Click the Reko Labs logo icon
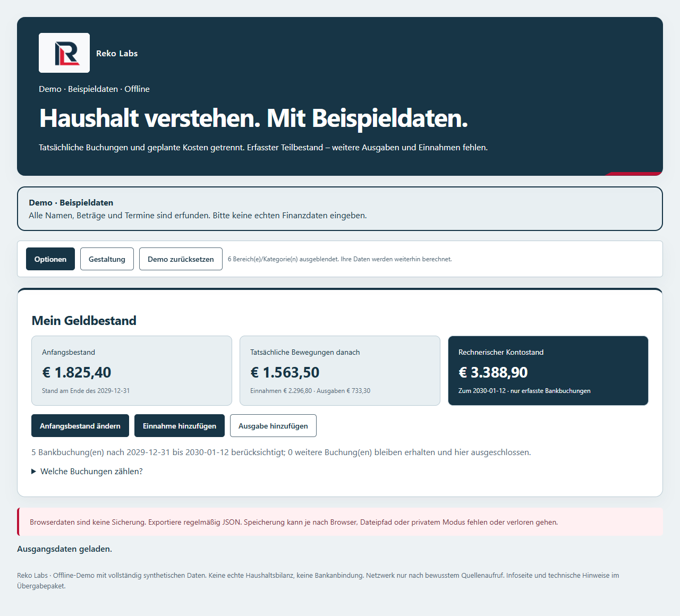Viewport: 680px width, 616px height. point(64,53)
